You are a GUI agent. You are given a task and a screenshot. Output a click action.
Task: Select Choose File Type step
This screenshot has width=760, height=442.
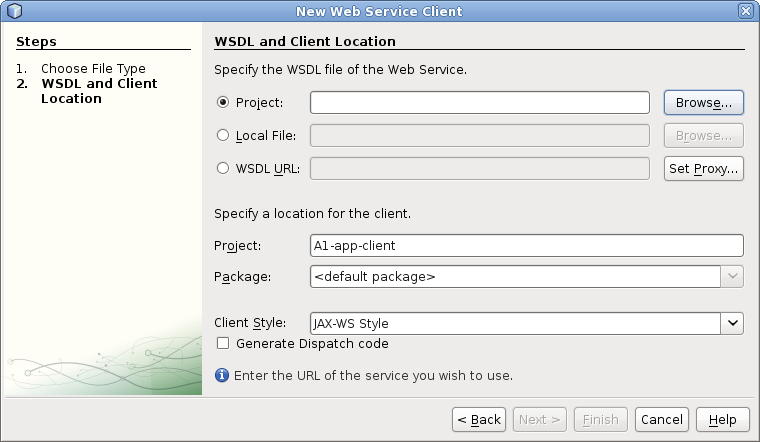pos(93,69)
